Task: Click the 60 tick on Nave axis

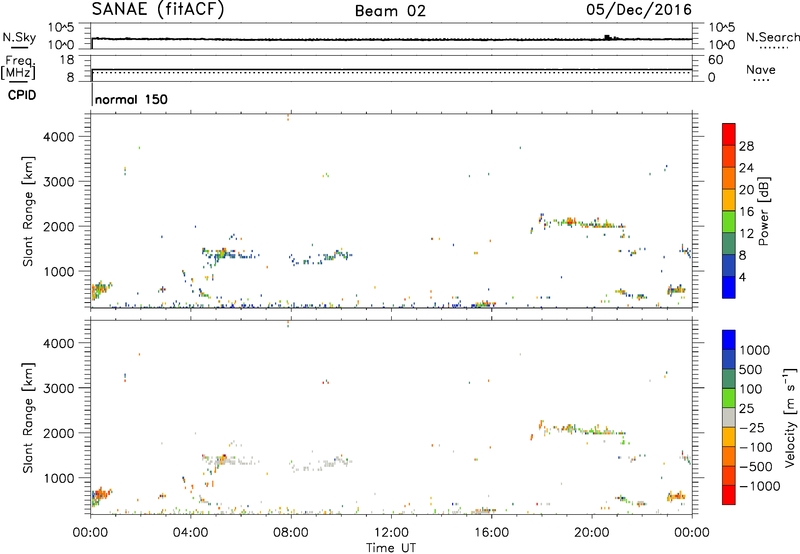Action: [x=715, y=60]
